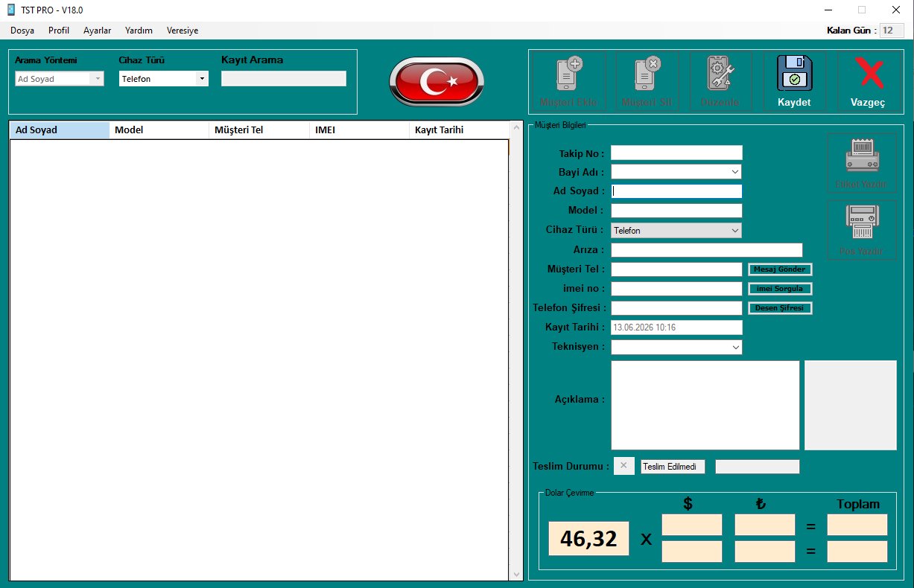The image size is (914, 588).
Task: Click the Etiket Yazdır label printer icon
Action: point(862,156)
